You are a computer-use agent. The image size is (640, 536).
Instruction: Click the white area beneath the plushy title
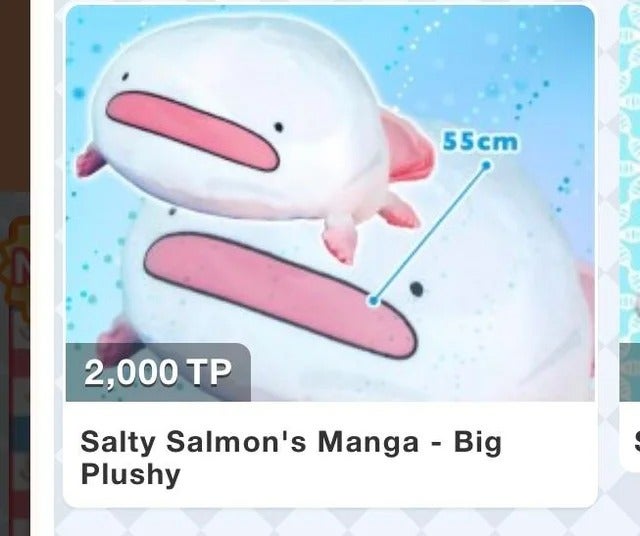pyautogui.click(x=330, y=497)
